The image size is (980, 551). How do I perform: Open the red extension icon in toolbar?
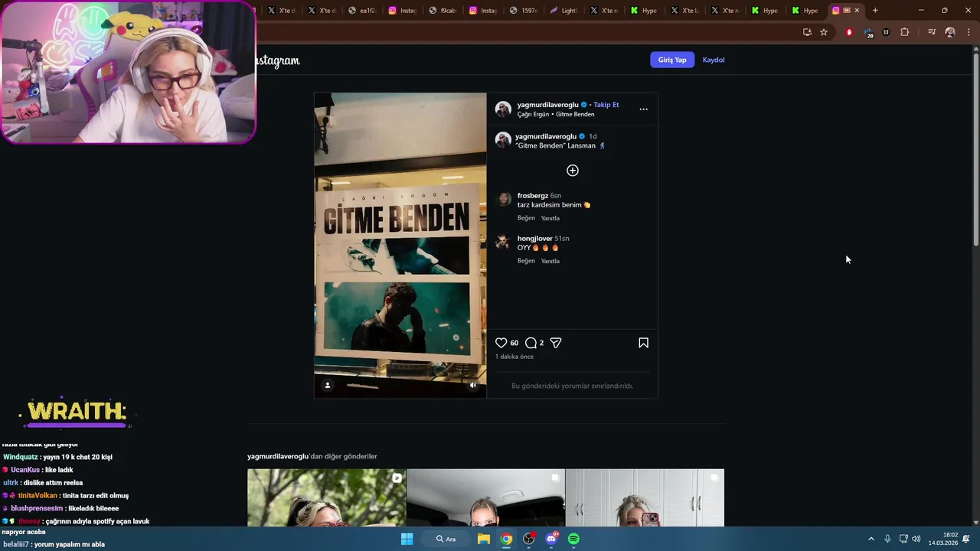pos(849,32)
